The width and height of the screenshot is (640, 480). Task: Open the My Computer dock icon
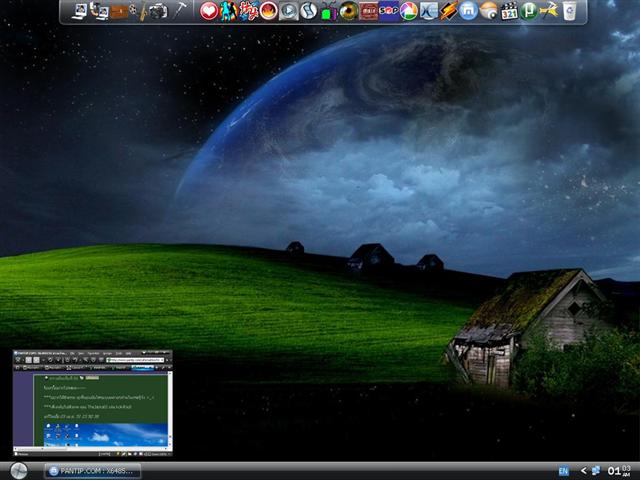[80, 11]
